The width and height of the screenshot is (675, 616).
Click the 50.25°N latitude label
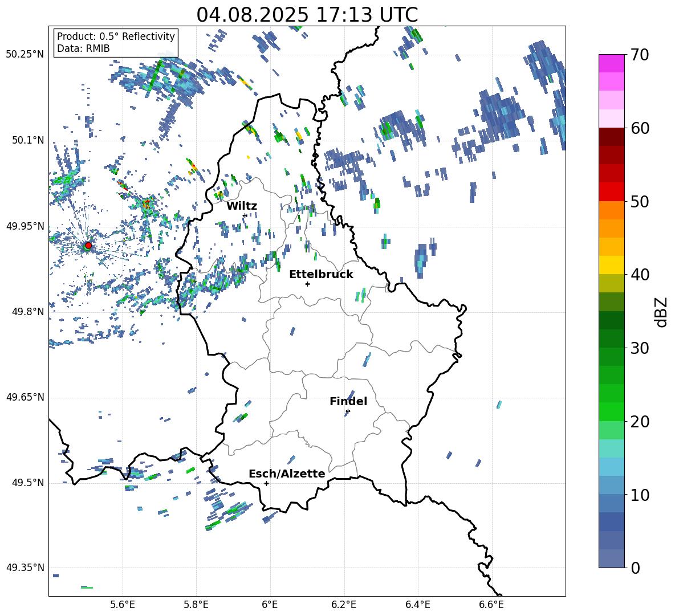pyautogui.click(x=25, y=55)
